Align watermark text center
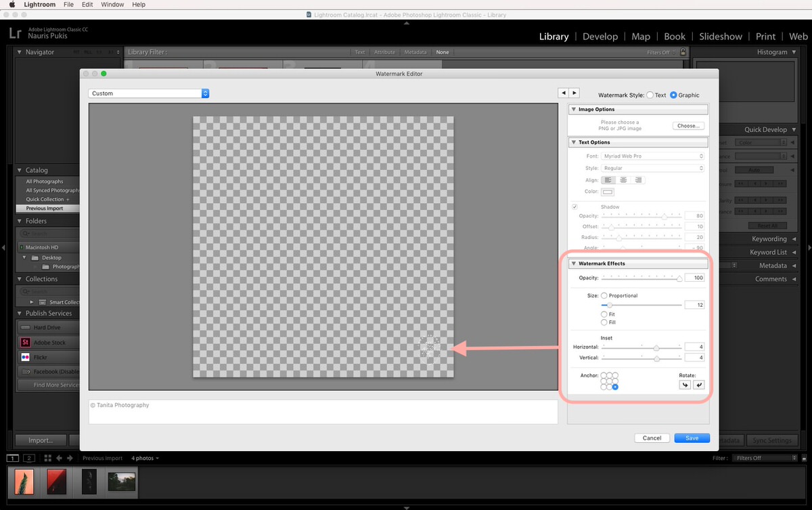The height and width of the screenshot is (510, 812). (623, 179)
